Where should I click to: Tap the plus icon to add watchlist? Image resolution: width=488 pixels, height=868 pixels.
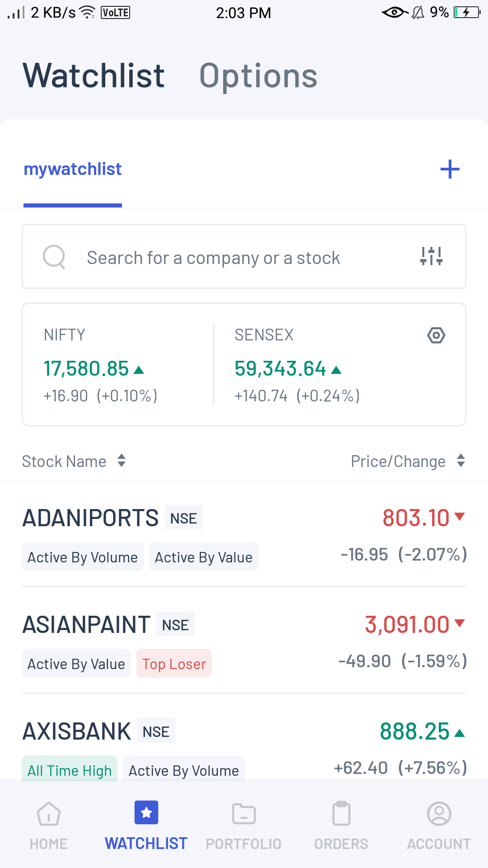click(450, 169)
